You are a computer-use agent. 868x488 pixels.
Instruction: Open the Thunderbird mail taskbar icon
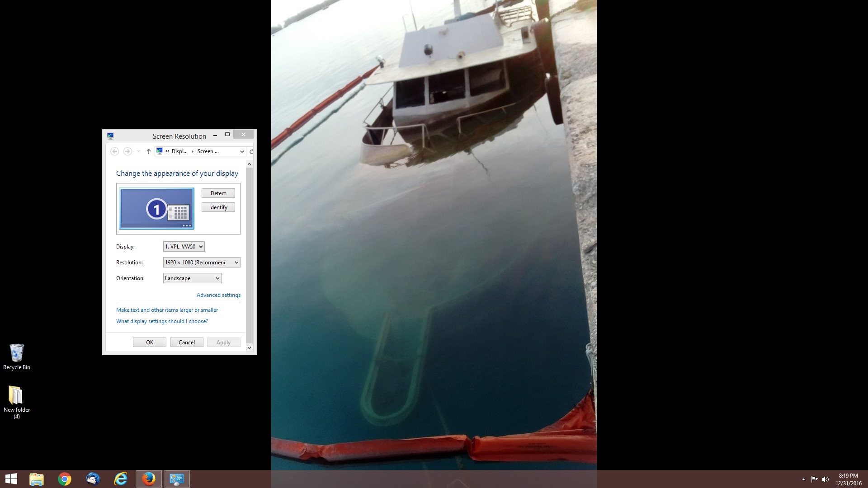pos(93,479)
